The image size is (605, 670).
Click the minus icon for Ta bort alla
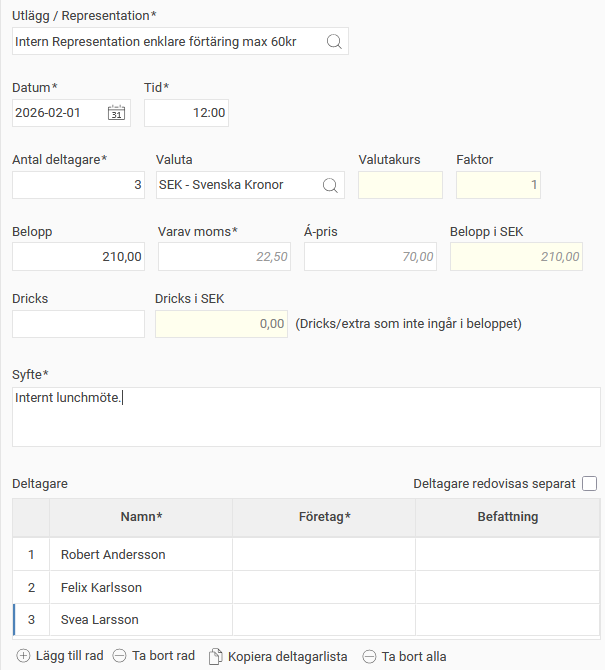pyautogui.click(x=369, y=657)
